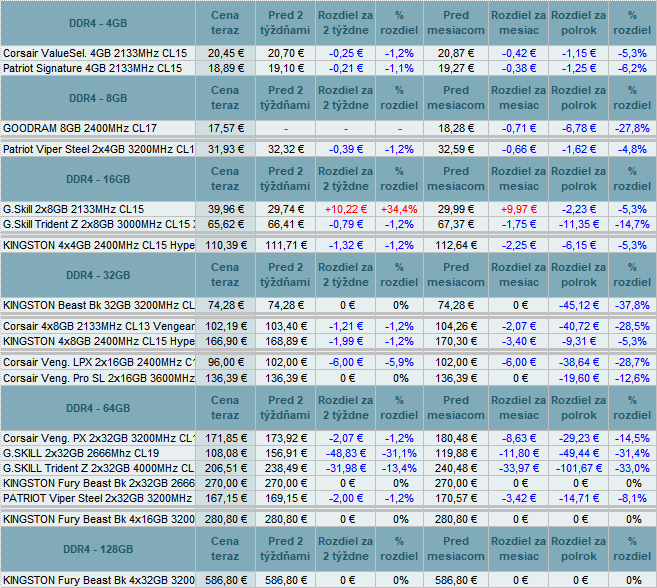Image resolution: width=657 pixels, height=588 pixels.
Task: Select the DDR4 - 8GB section header
Action: tap(98, 98)
